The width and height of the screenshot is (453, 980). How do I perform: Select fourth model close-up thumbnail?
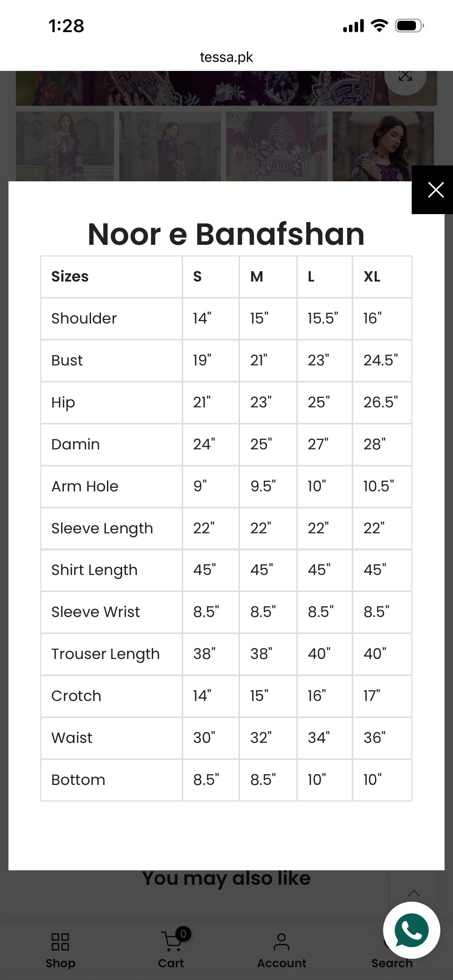pos(383,146)
